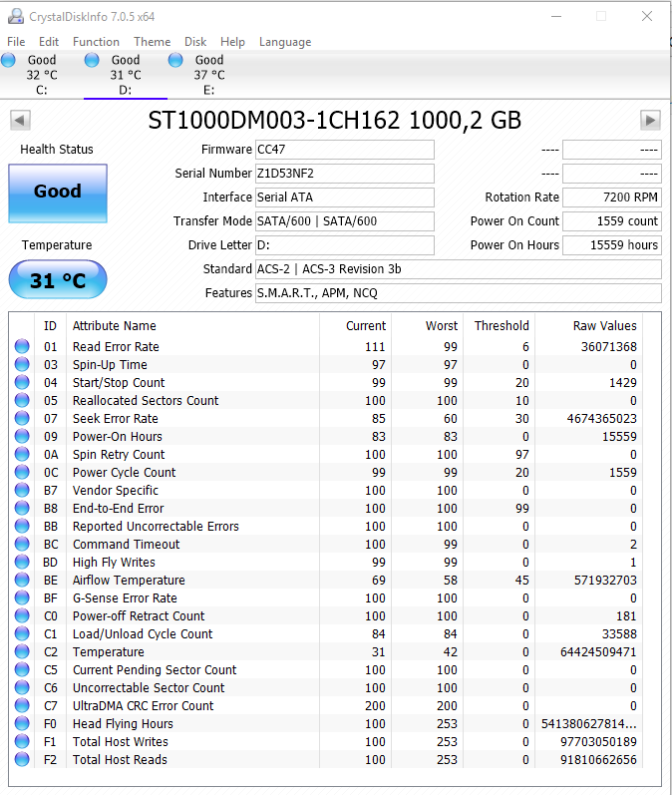Click status icon of Spin-Up Time row
The width and height of the screenshot is (672, 795).
(22, 364)
